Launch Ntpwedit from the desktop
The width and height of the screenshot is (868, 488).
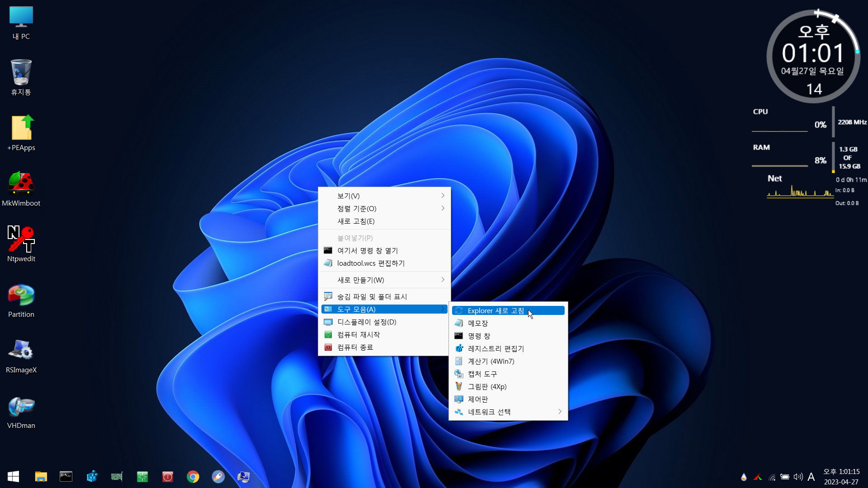(21, 244)
